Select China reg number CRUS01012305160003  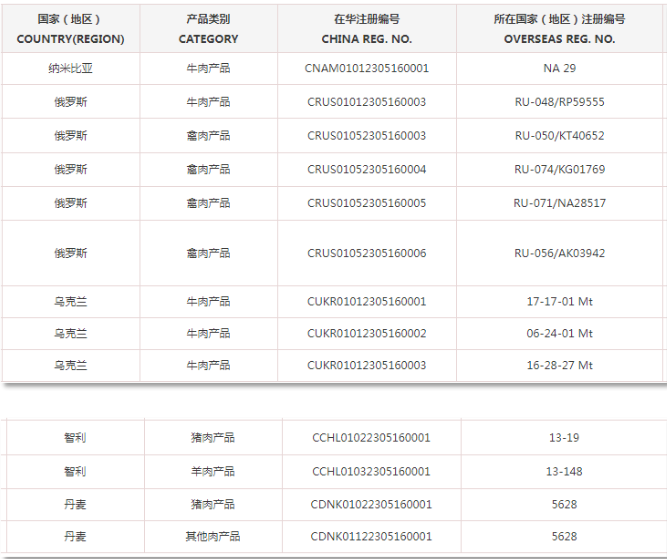pos(366,102)
